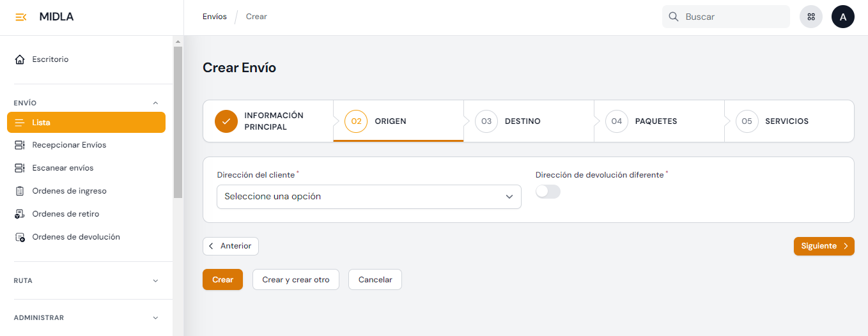The height and width of the screenshot is (336, 868).
Task: Open the Escritorio home icon
Action: click(19, 59)
